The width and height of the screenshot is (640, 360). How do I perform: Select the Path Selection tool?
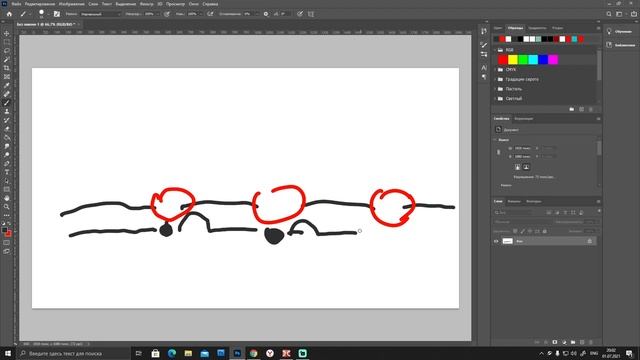pos(7,181)
